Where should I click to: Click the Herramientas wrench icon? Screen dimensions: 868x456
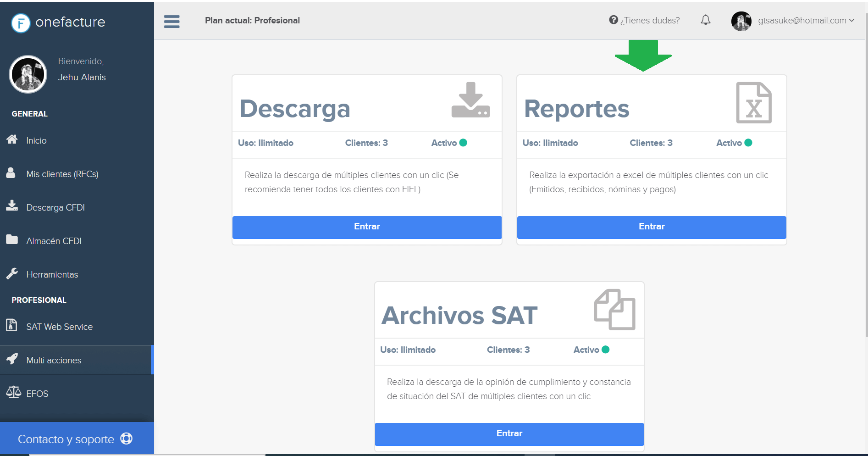[x=11, y=273]
